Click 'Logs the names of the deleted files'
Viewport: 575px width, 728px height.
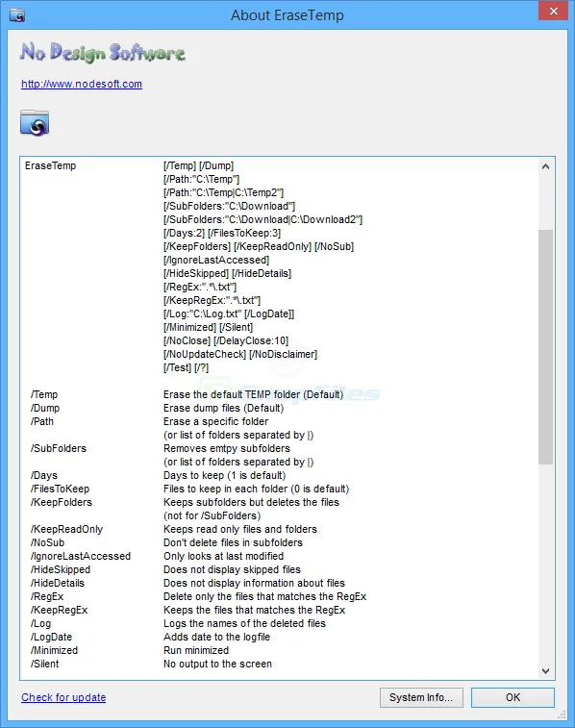point(244,623)
